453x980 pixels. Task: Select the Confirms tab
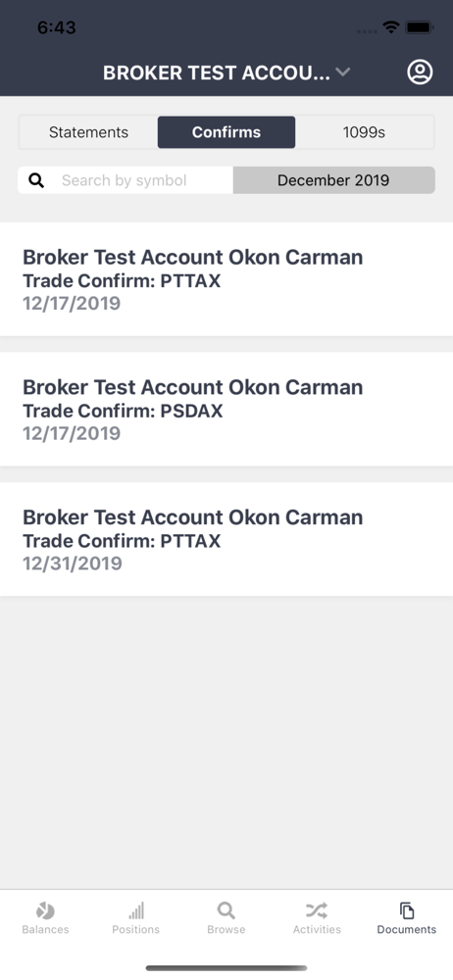(226, 132)
